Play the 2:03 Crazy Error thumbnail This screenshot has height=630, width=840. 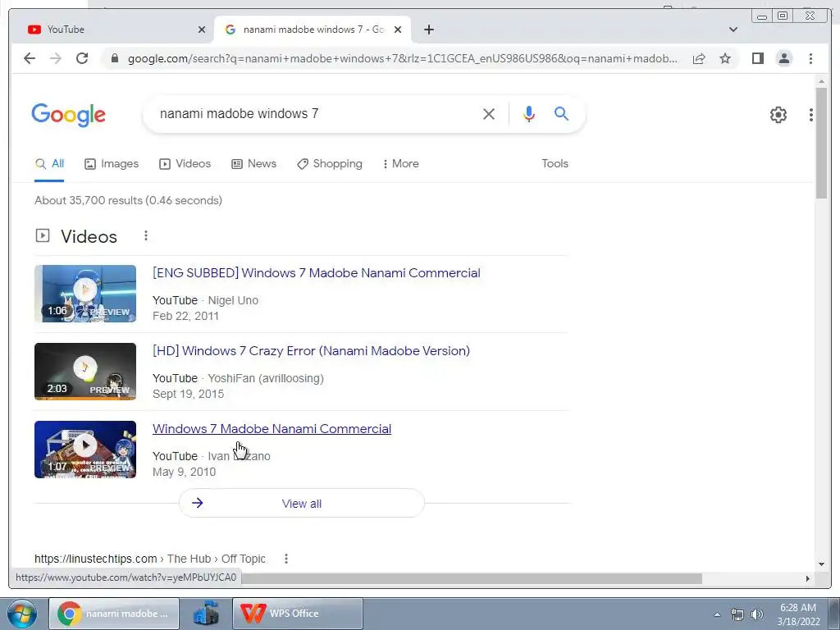(85, 372)
